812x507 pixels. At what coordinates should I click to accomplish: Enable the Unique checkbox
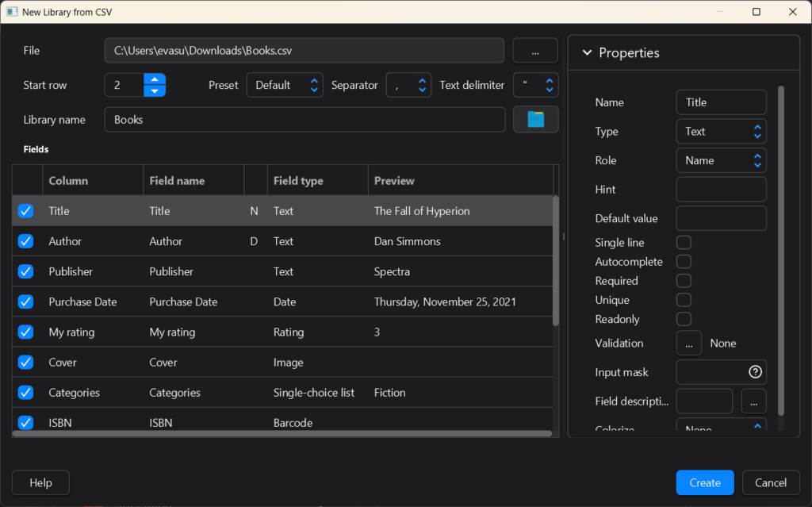click(x=684, y=300)
